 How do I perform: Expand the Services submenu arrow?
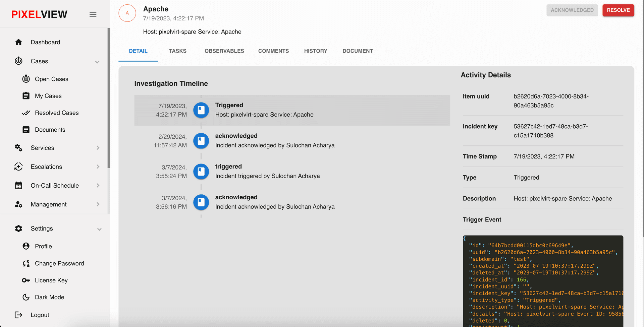[x=98, y=148]
